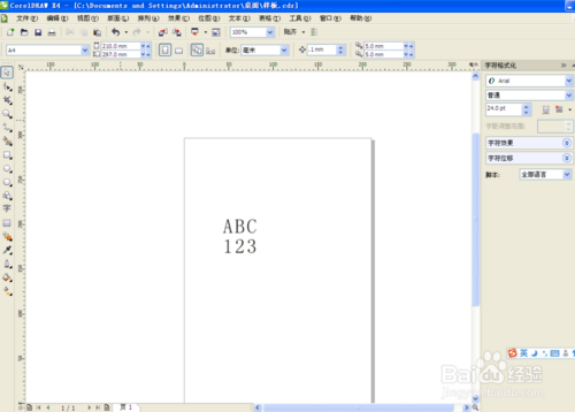Click the 页 1 page tab
Screen dimensions: 577x415
(x=127, y=407)
